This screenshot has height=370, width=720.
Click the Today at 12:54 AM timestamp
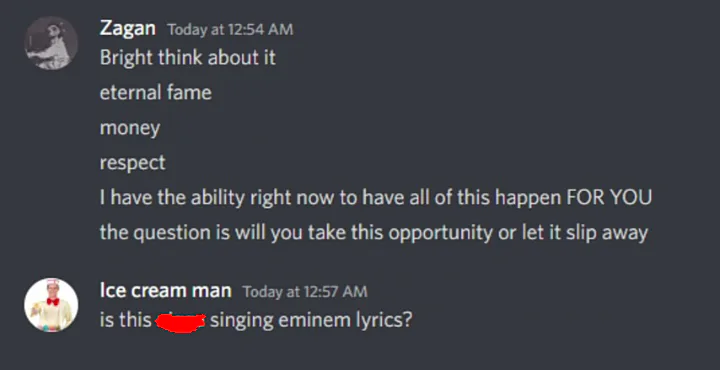(230, 29)
